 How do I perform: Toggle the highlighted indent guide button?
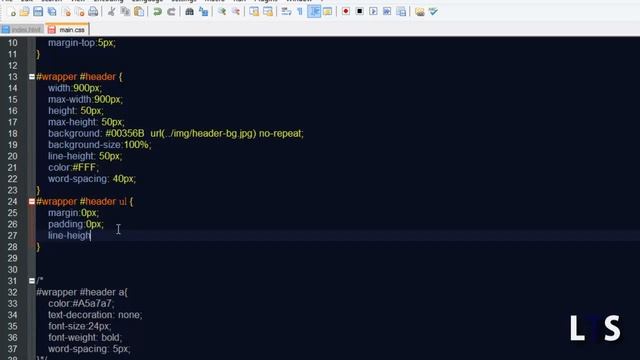tap(314, 12)
